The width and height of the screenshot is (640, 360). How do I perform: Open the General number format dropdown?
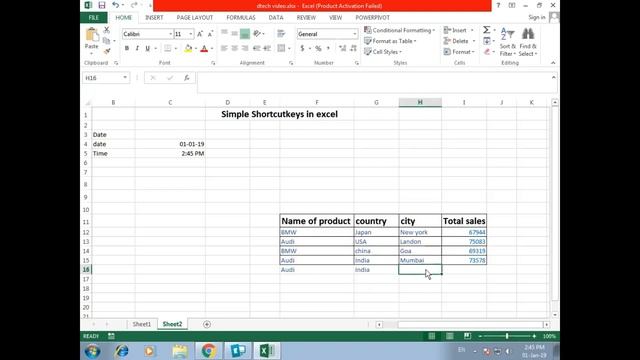[355, 34]
